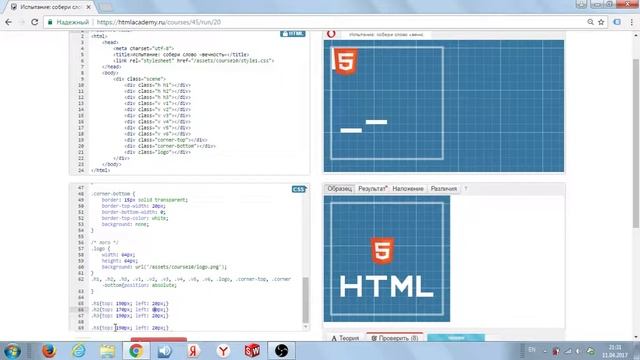The height and width of the screenshot is (360, 640).
Task: Open the speaker app in the taskbar
Action: pos(165,351)
